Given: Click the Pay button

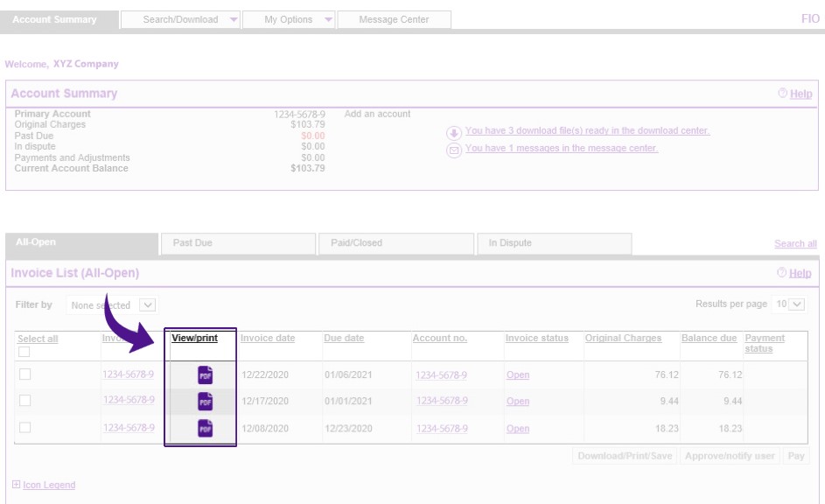Looking at the screenshot, I should (796, 456).
